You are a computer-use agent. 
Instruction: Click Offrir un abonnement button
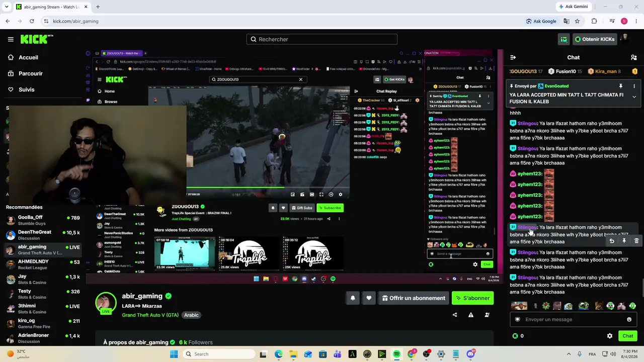414,298
